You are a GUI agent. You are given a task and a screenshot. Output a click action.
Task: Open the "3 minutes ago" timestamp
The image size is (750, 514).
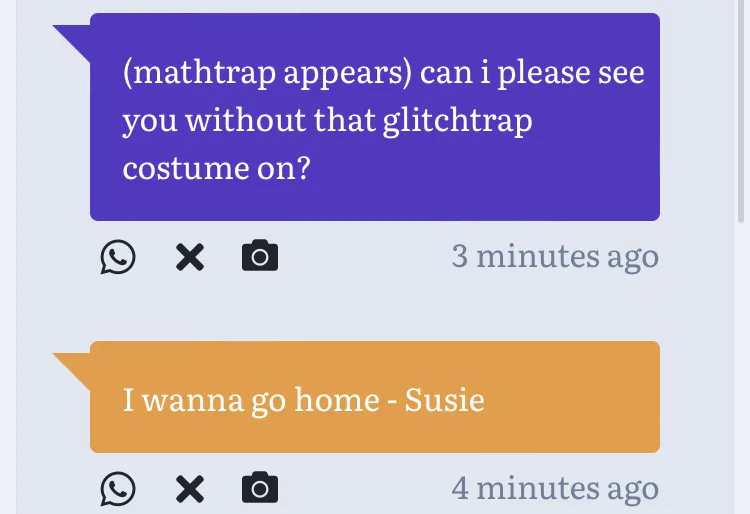tap(555, 256)
